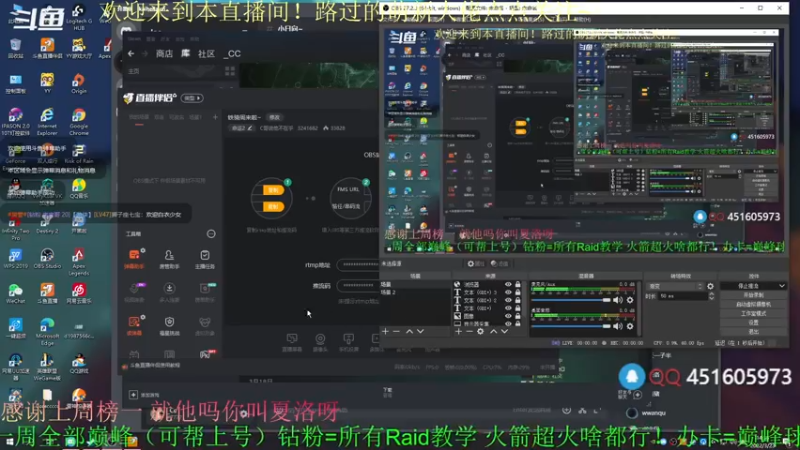This screenshot has height=450, width=800.
Task: Open the 多人连麦 download-style tool icon
Action: click(169, 292)
